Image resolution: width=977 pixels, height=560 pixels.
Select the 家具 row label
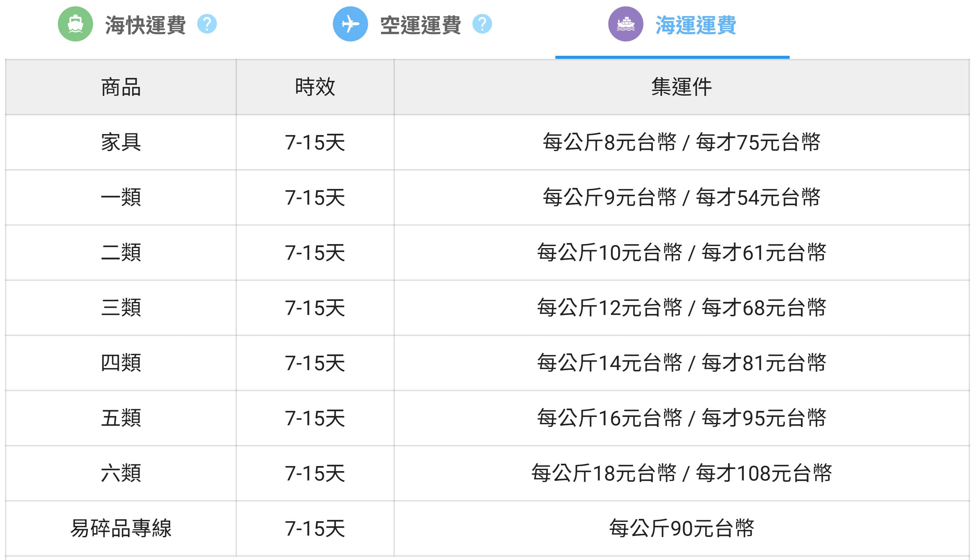[x=121, y=142]
